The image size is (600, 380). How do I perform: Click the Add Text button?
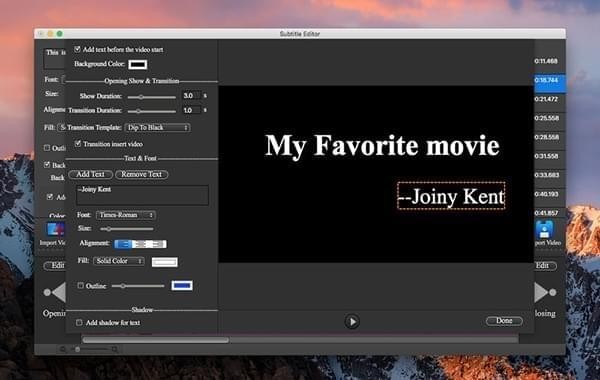coord(90,174)
